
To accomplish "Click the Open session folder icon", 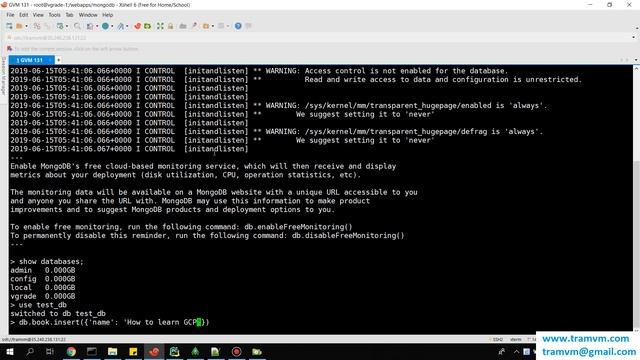I will point(19,26).
